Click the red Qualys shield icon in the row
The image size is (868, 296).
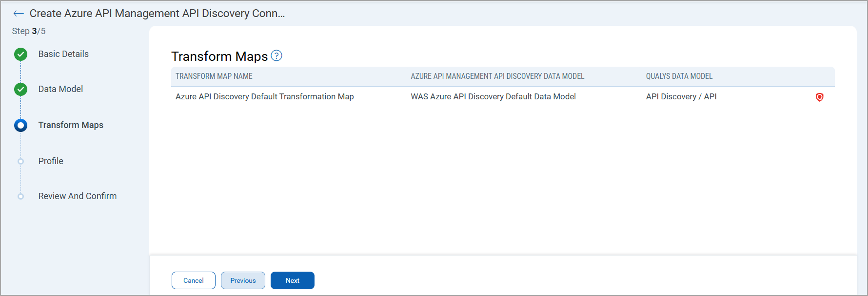coord(820,97)
